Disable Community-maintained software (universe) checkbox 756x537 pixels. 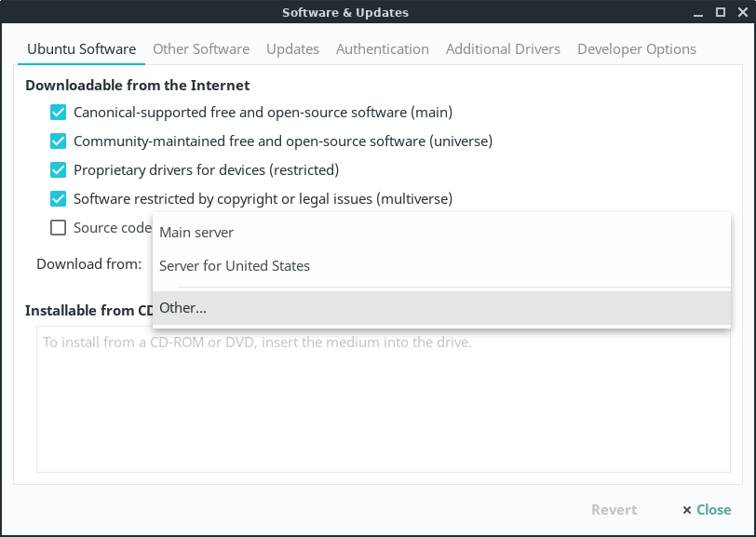click(59, 141)
